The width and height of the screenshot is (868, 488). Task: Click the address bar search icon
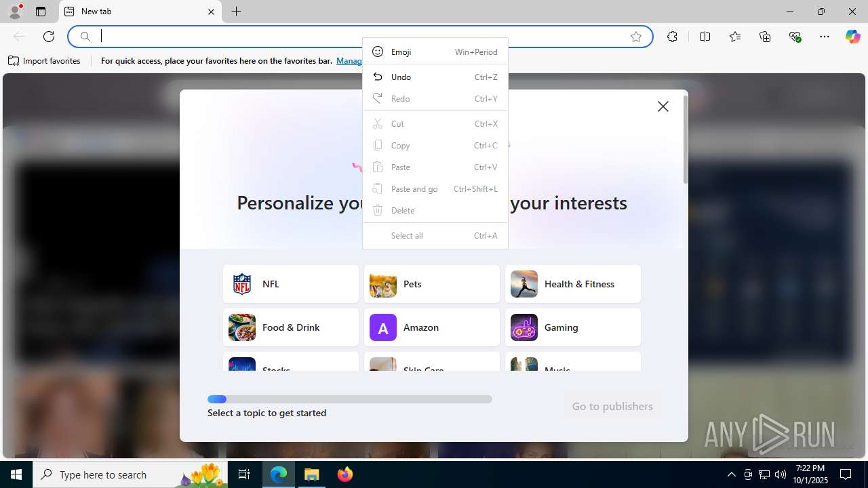(x=85, y=37)
